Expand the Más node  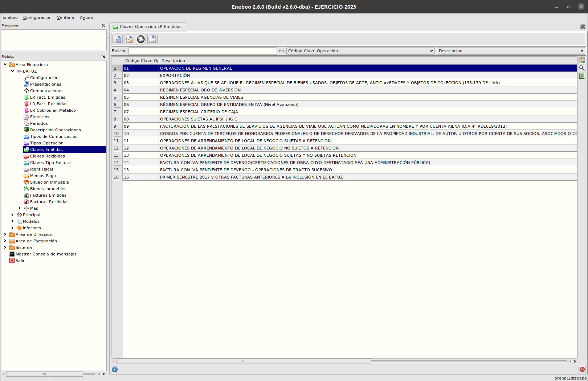(20, 208)
